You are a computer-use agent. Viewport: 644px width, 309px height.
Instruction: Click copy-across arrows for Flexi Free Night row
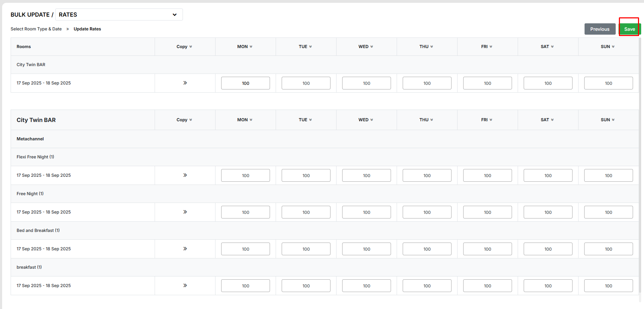(185, 175)
